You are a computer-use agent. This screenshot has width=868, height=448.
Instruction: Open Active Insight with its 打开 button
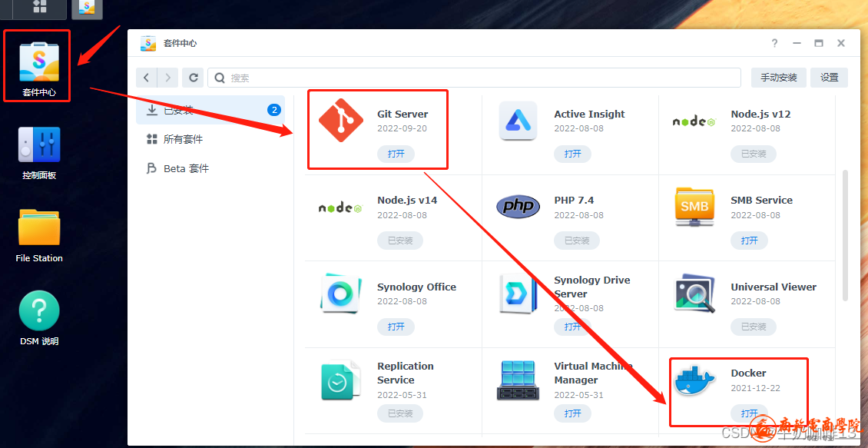point(572,154)
